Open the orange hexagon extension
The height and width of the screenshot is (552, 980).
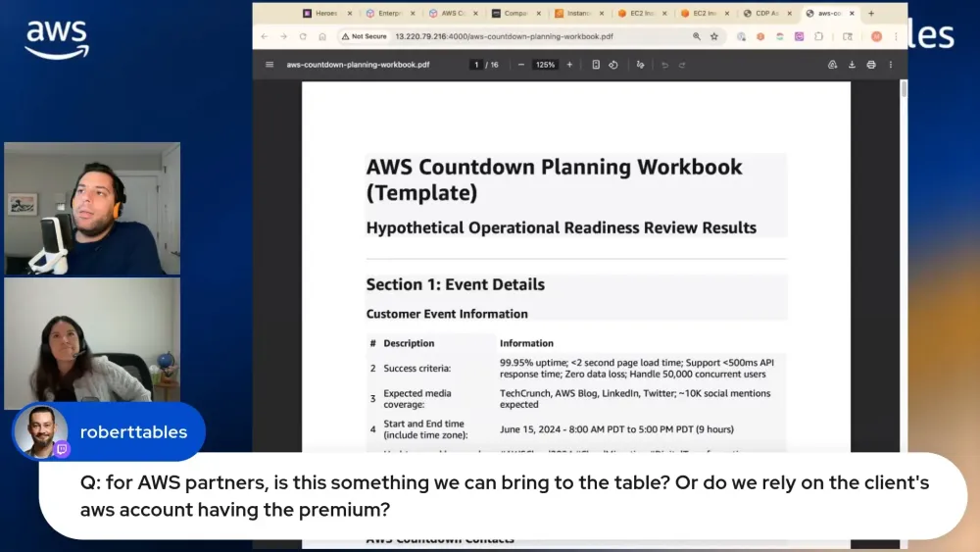click(x=760, y=36)
